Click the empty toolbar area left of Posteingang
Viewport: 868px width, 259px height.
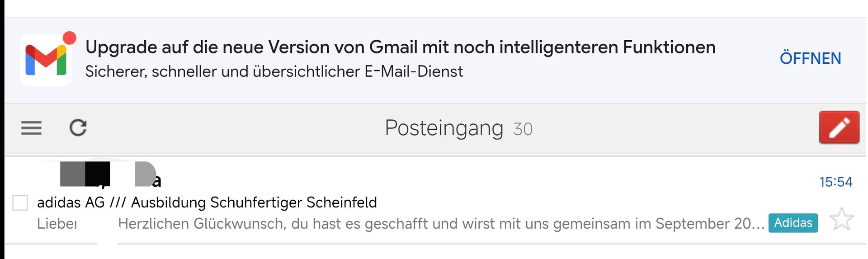pos(226,128)
